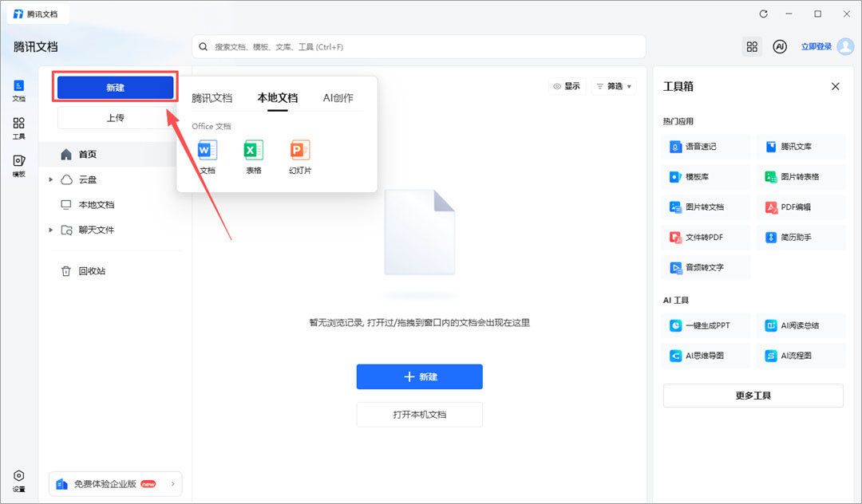Switch to the 腾讯文档 tab in popup
This screenshot has width=862, height=504.
[212, 98]
